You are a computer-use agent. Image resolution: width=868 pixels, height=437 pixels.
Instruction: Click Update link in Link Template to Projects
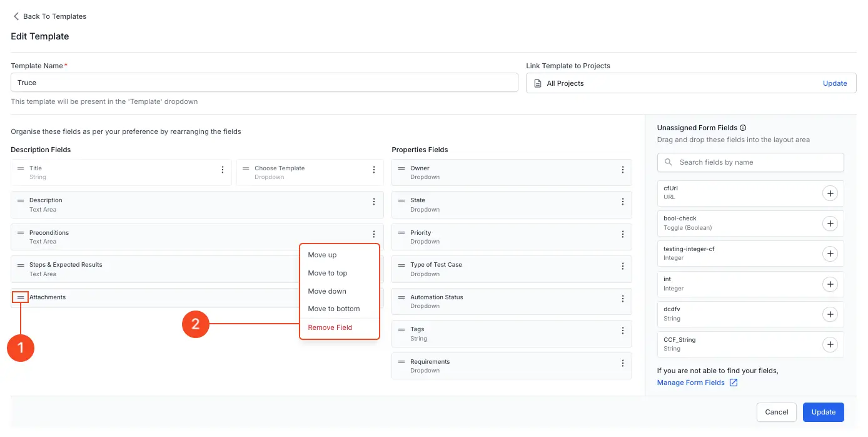pos(834,83)
